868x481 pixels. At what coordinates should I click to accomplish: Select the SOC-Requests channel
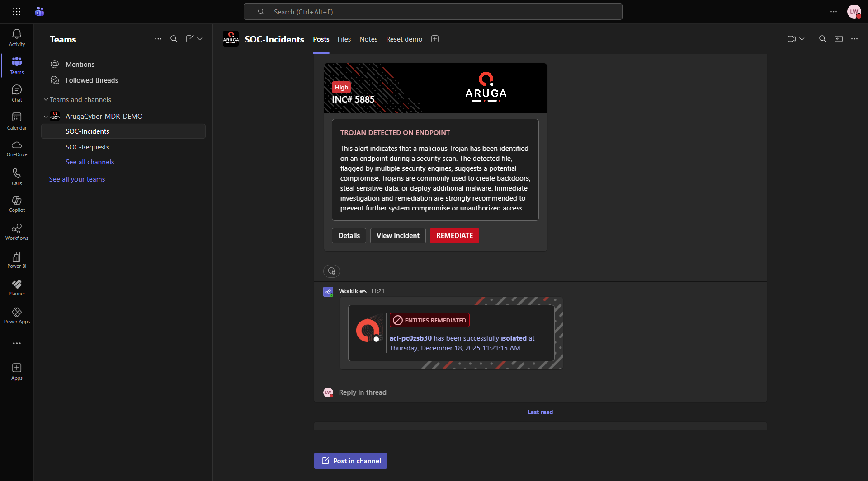pos(123,147)
